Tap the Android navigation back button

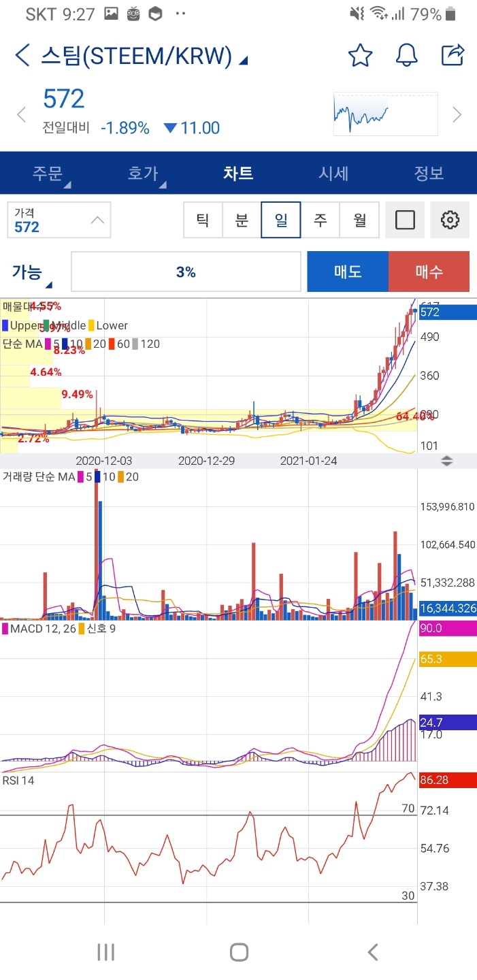click(x=372, y=952)
